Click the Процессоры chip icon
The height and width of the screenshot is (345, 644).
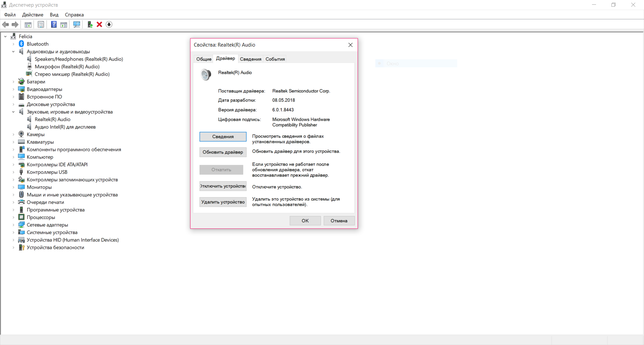21,217
